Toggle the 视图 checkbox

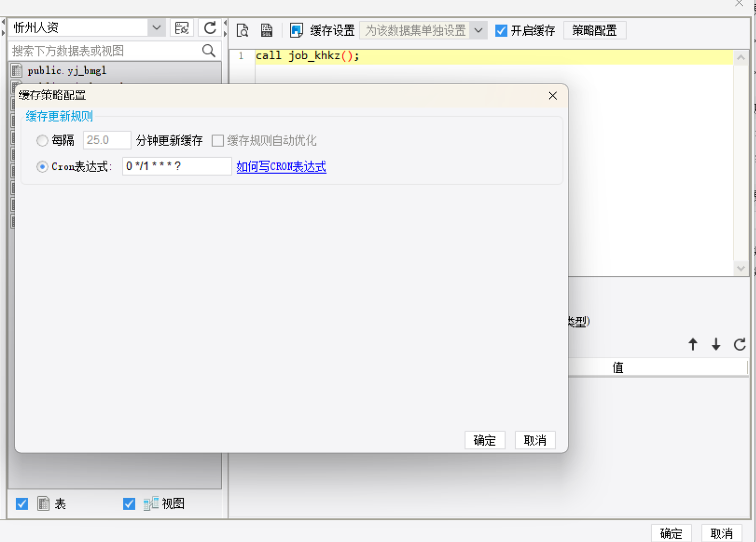(x=129, y=504)
